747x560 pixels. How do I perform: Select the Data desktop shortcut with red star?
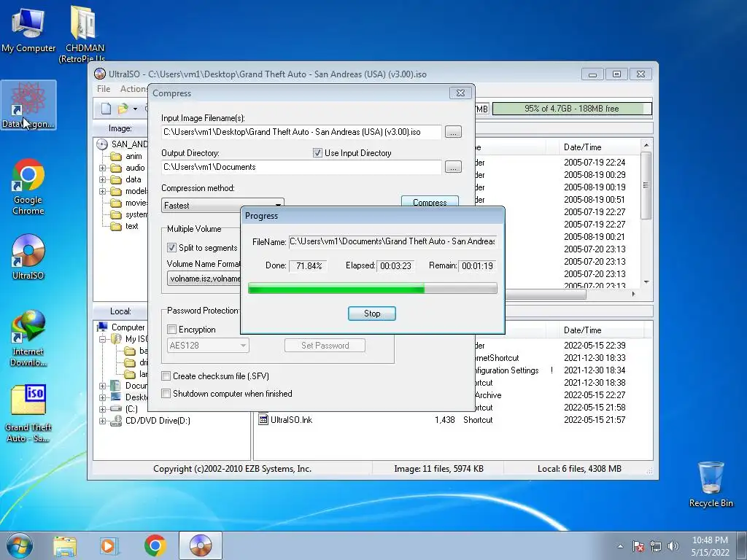[28, 105]
